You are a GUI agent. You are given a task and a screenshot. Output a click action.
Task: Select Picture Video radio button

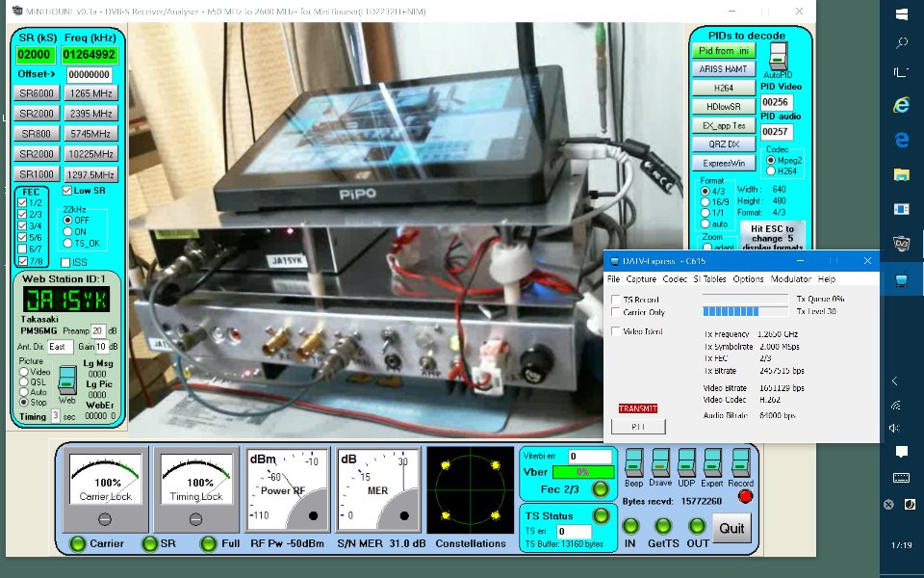[x=24, y=372]
